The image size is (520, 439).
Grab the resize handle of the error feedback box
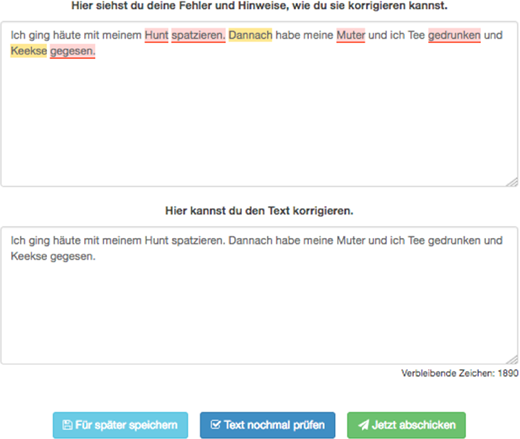pyautogui.click(x=513, y=182)
